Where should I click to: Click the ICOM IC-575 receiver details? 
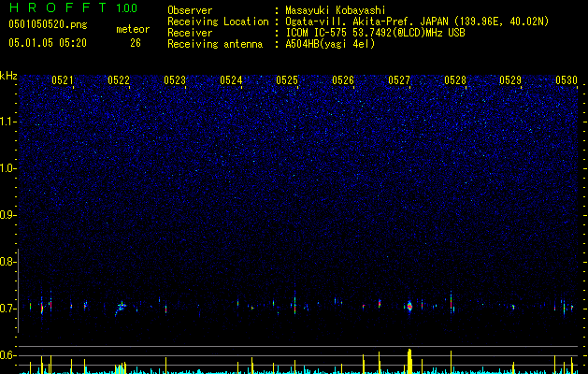tap(375, 33)
